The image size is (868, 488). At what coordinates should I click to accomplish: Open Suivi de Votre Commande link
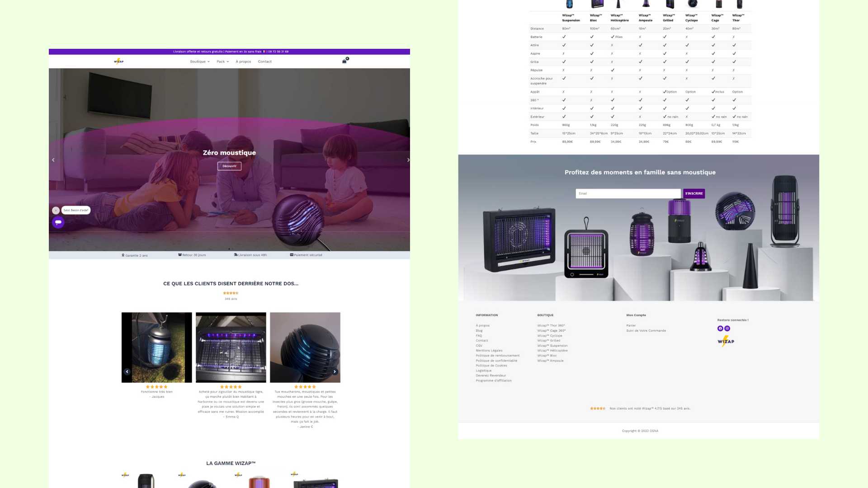(x=646, y=330)
